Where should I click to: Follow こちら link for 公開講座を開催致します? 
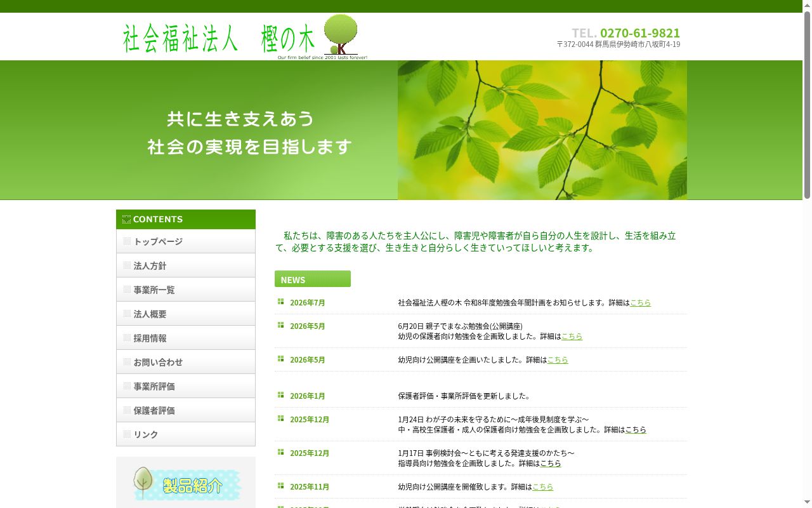pyautogui.click(x=542, y=487)
